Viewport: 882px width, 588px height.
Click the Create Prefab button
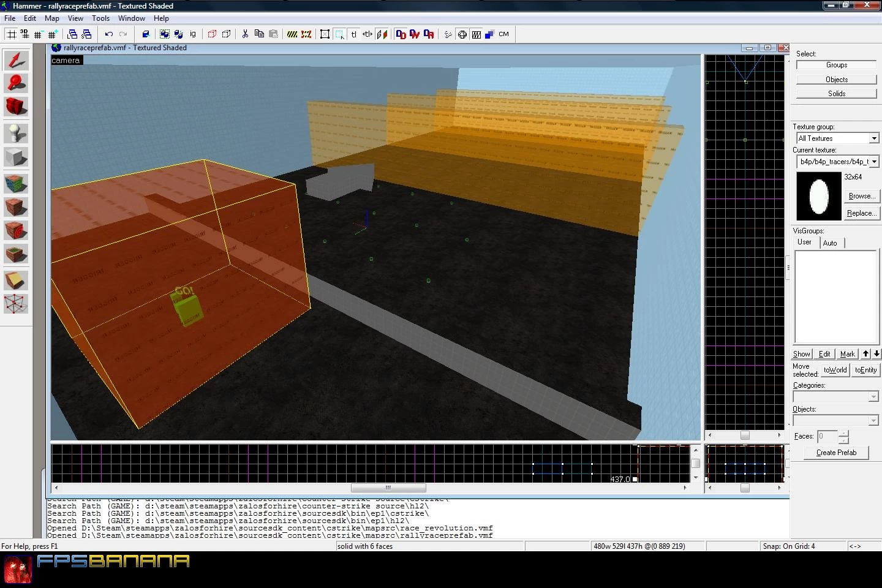(836, 453)
